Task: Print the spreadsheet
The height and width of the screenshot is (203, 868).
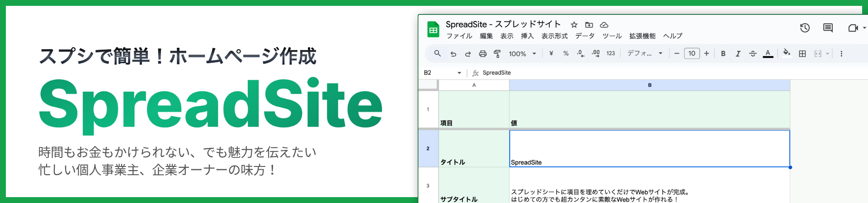Action: coord(483,54)
